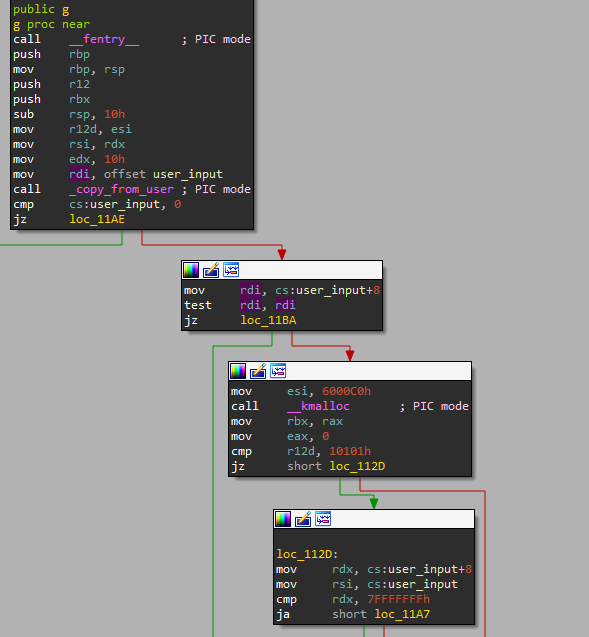Click edit pencil icon on the loc_112D node
589x637 pixels.
point(303,519)
